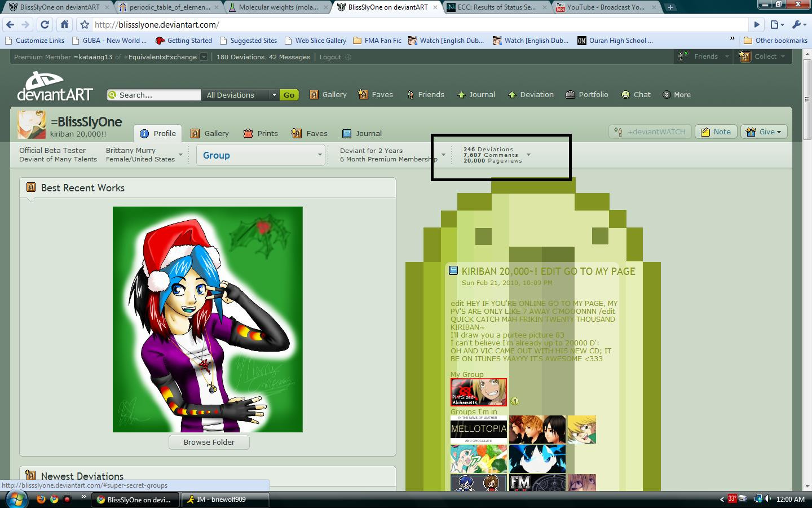Image resolution: width=812 pixels, height=508 pixels.
Task: Open Faves in top navigation
Action: (376, 94)
